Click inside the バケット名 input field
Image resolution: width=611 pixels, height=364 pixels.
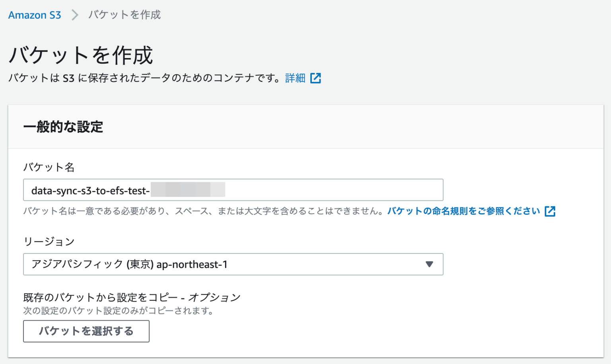[x=233, y=190]
